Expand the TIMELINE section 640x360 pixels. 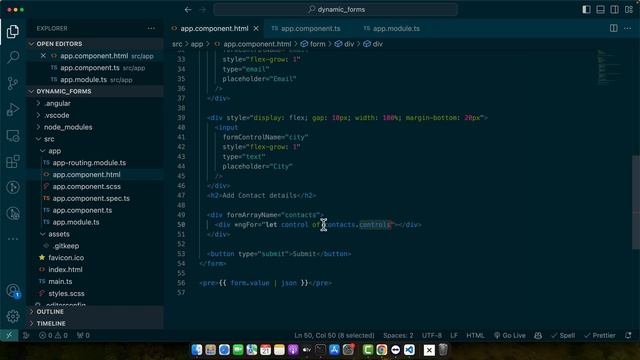coord(96,323)
